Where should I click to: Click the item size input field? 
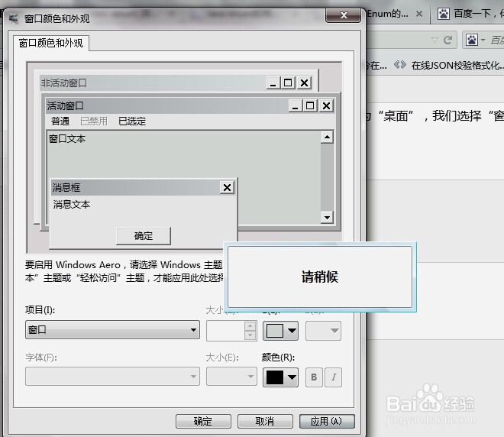click(225, 331)
